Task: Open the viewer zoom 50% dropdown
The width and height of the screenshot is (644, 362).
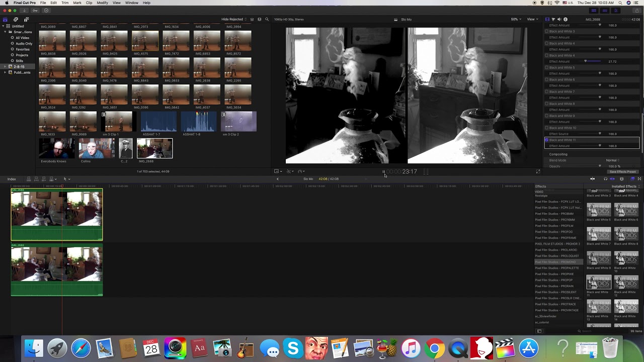Action: click(x=516, y=20)
